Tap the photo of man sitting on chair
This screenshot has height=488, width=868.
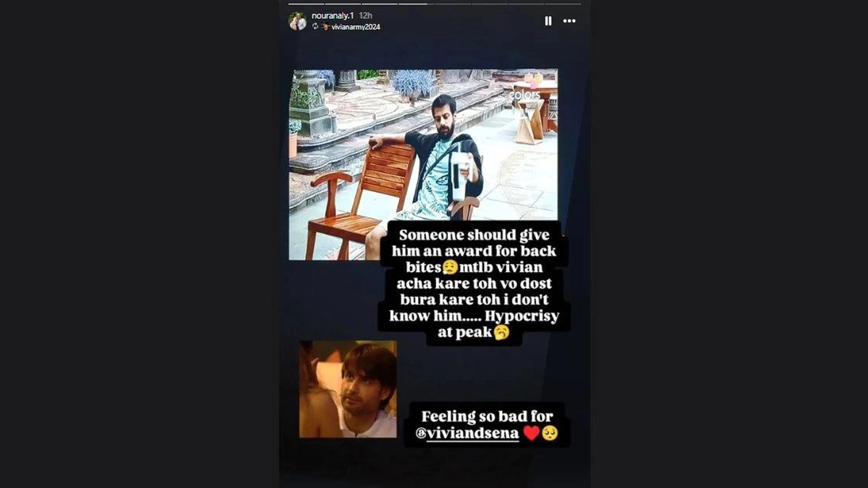tap(423, 164)
